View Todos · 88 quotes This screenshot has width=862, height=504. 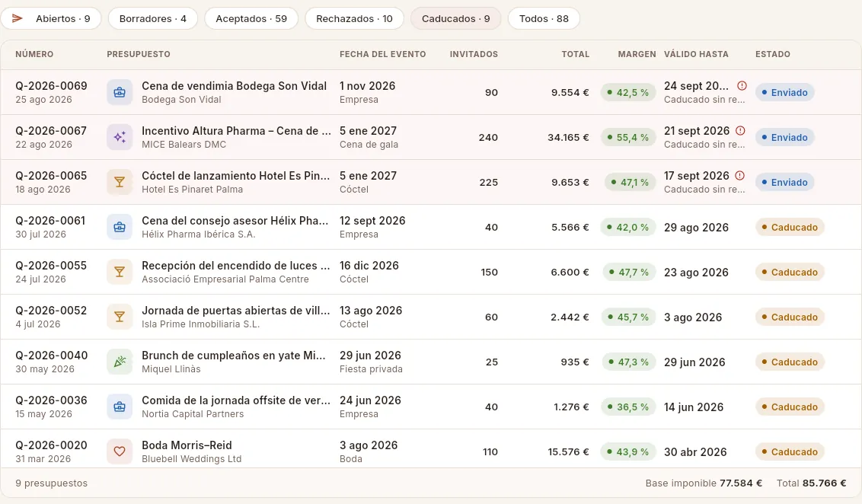(x=544, y=19)
